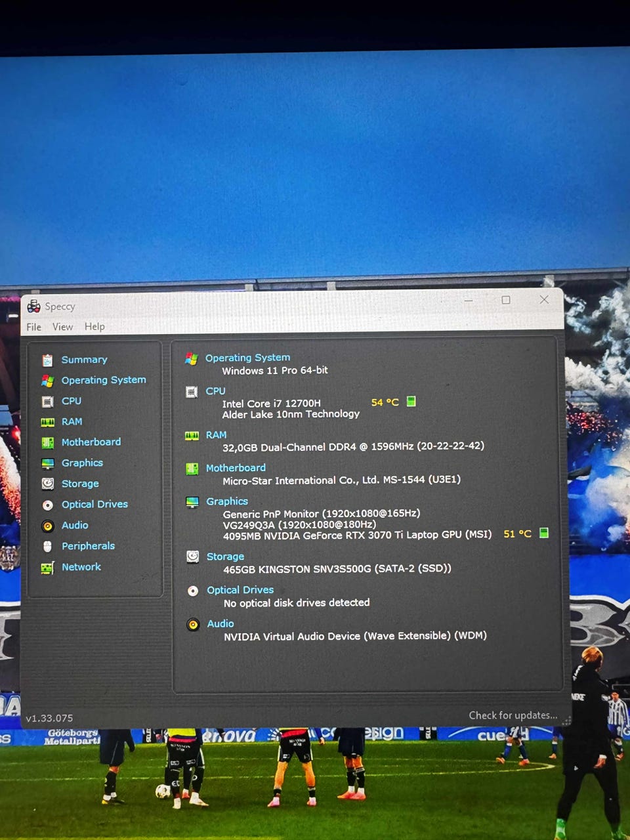Click the Micro-Star International MS-1544 text

[342, 480]
